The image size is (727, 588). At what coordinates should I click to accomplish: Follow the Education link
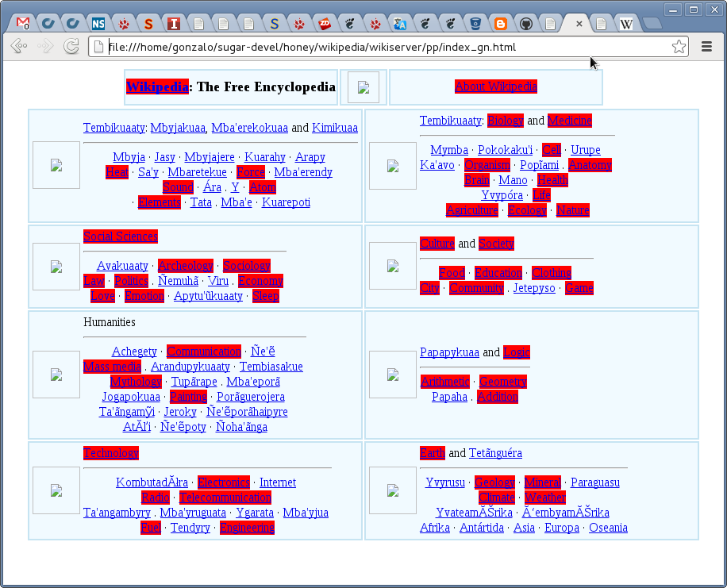tap(498, 273)
